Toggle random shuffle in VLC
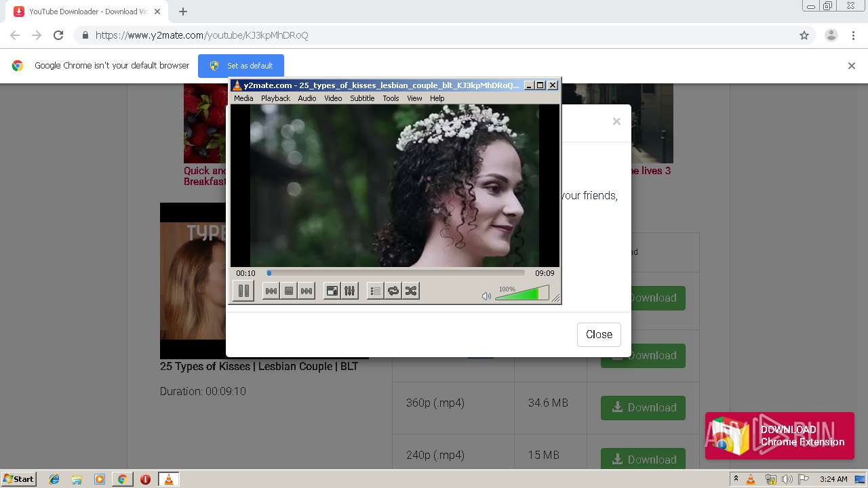 click(410, 291)
